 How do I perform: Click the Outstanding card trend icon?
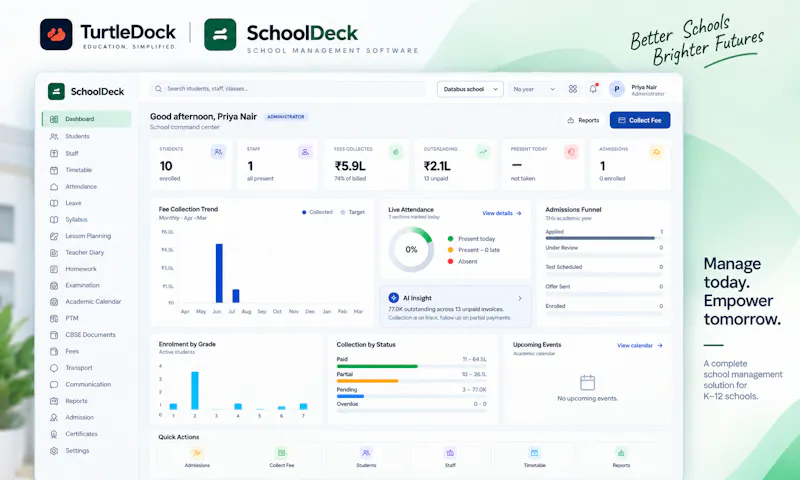(x=483, y=152)
